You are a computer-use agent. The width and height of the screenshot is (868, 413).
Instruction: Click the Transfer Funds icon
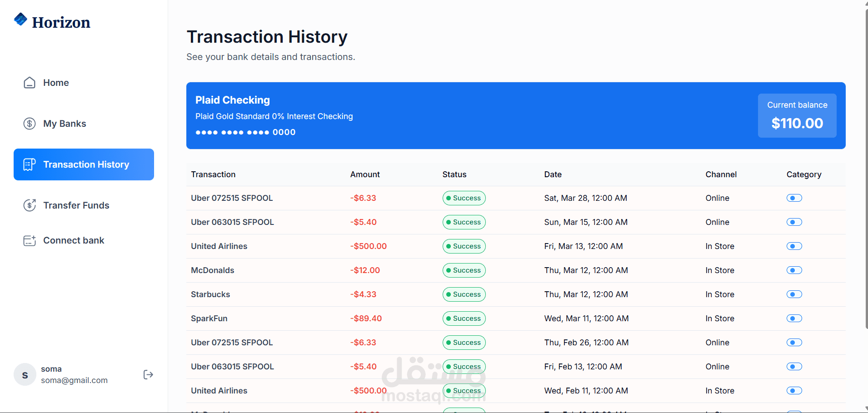coord(30,205)
